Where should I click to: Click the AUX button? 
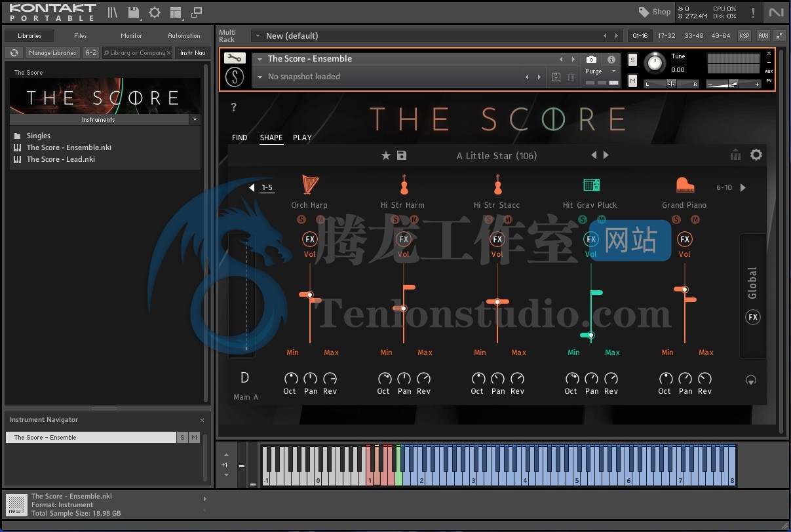tap(763, 36)
